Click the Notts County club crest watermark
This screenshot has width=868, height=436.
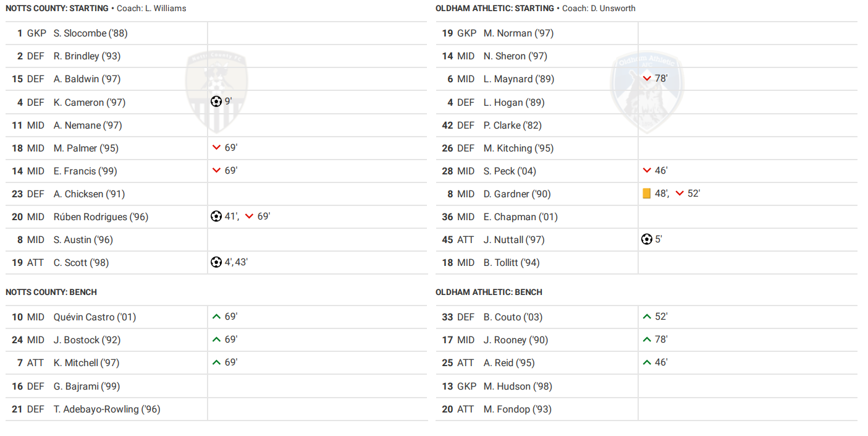[217, 90]
